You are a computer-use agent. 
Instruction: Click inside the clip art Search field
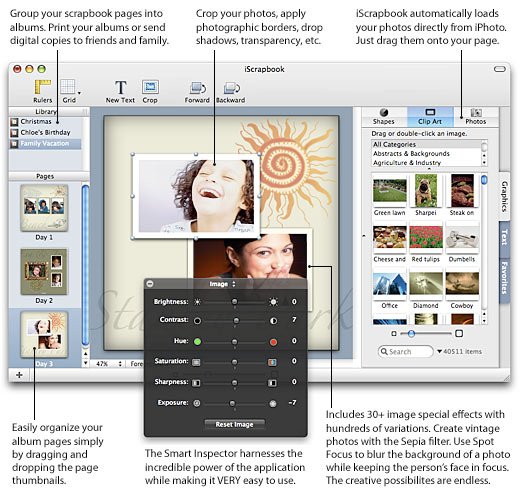click(406, 352)
